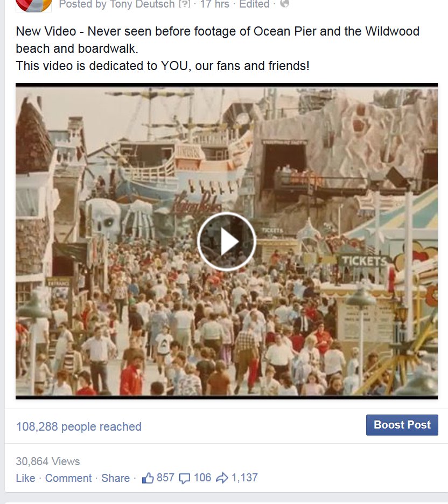The height and width of the screenshot is (504, 448).
Task: Show the 1,137 shares
Action: coord(244,478)
